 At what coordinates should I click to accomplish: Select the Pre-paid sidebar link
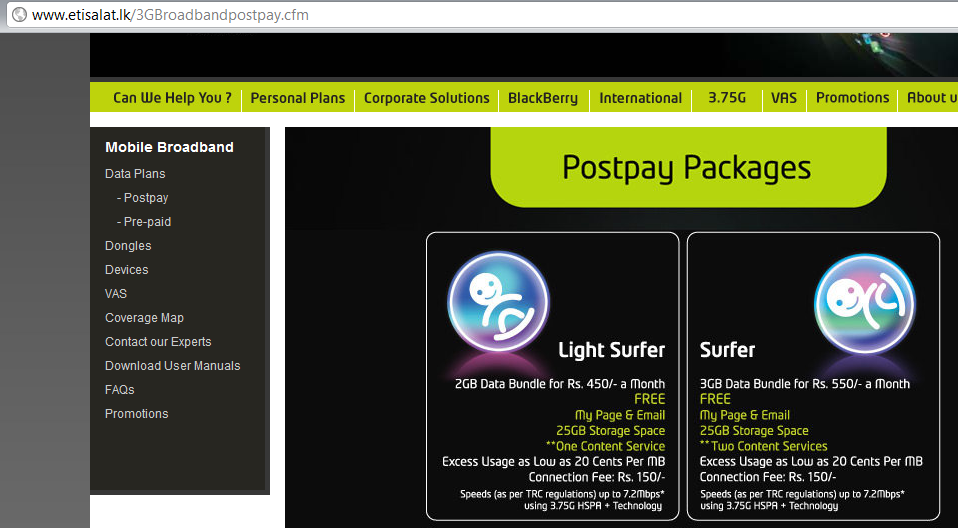[x=147, y=222]
